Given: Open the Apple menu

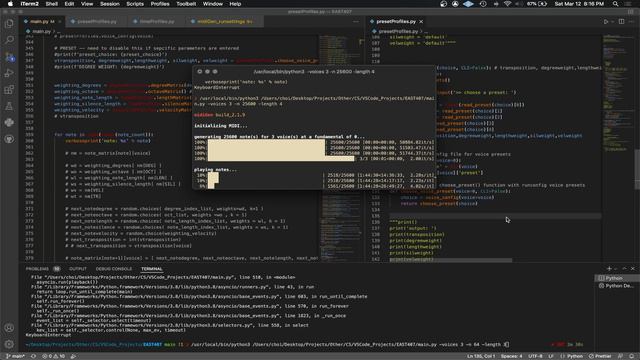Looking at the screenshot, I should pyautogui.click(x=10, y=4).
